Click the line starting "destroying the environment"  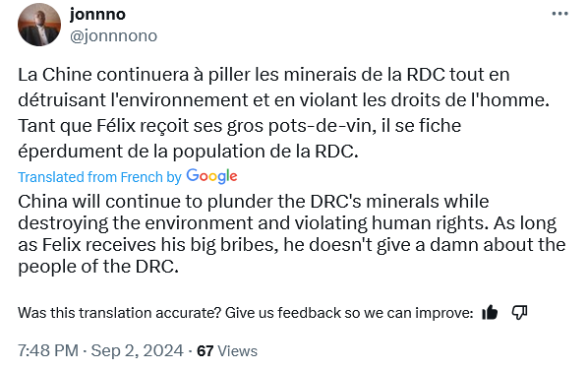click(287, 223)
